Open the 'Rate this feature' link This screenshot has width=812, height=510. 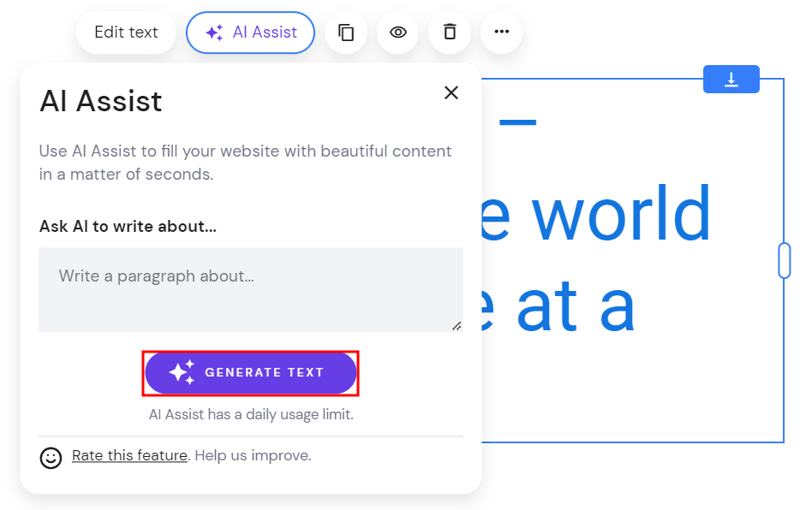tap(129, 455)
